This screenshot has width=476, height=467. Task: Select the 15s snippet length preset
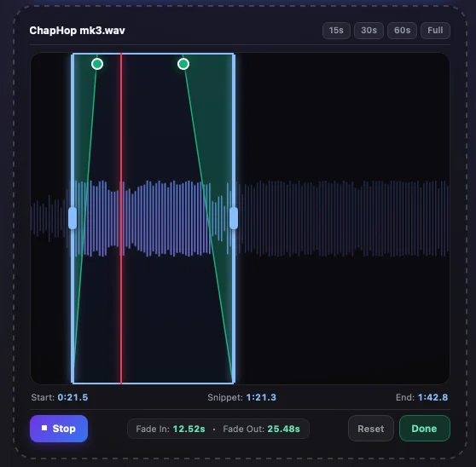pyautogui.click(x=336, y=31)
